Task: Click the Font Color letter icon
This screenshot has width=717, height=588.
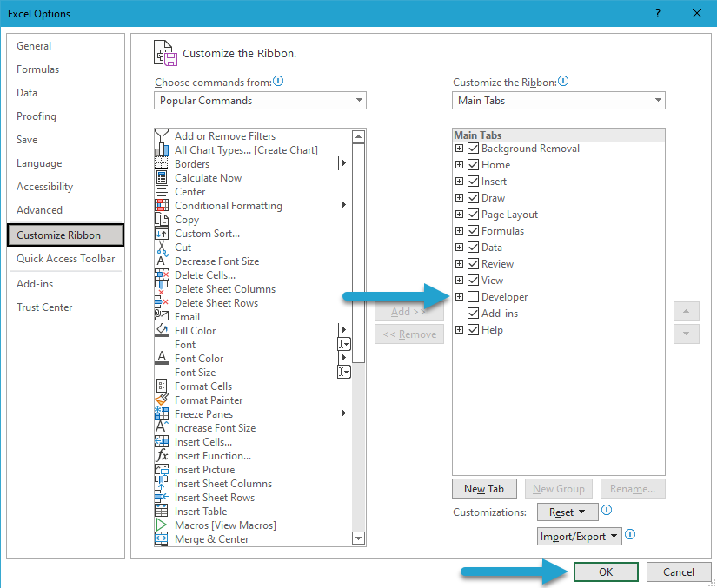Action: pos(162,359)
